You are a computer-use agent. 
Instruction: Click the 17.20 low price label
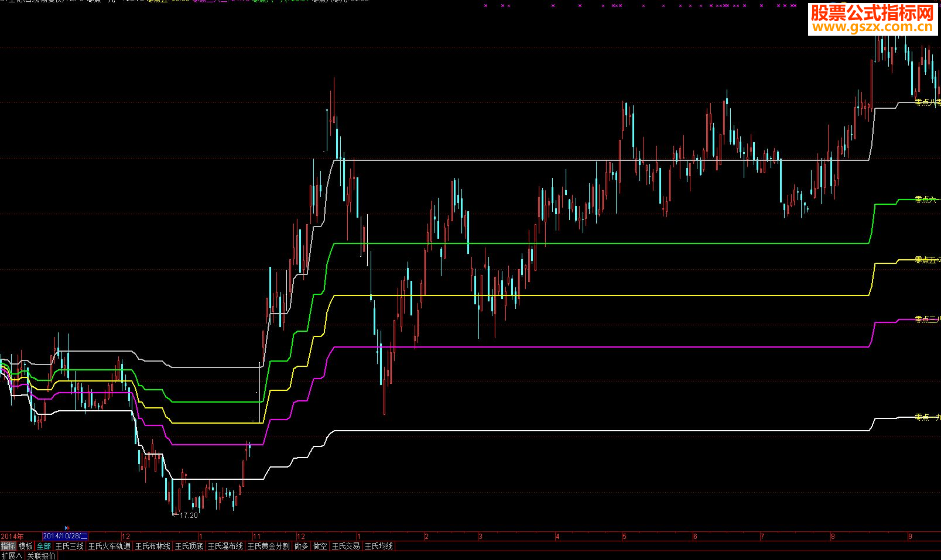189,516
